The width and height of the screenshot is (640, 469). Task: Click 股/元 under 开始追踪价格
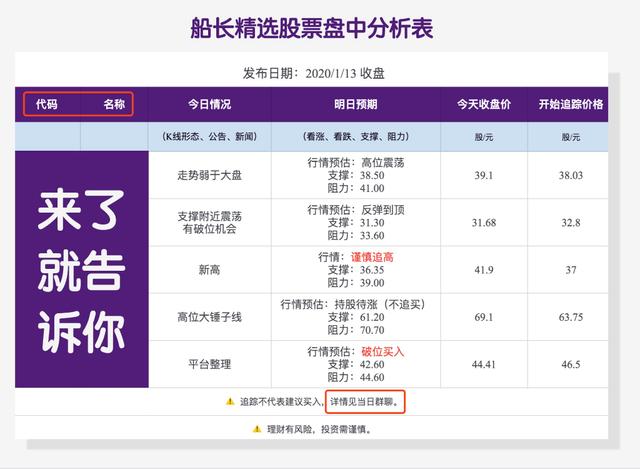(571, 137)
